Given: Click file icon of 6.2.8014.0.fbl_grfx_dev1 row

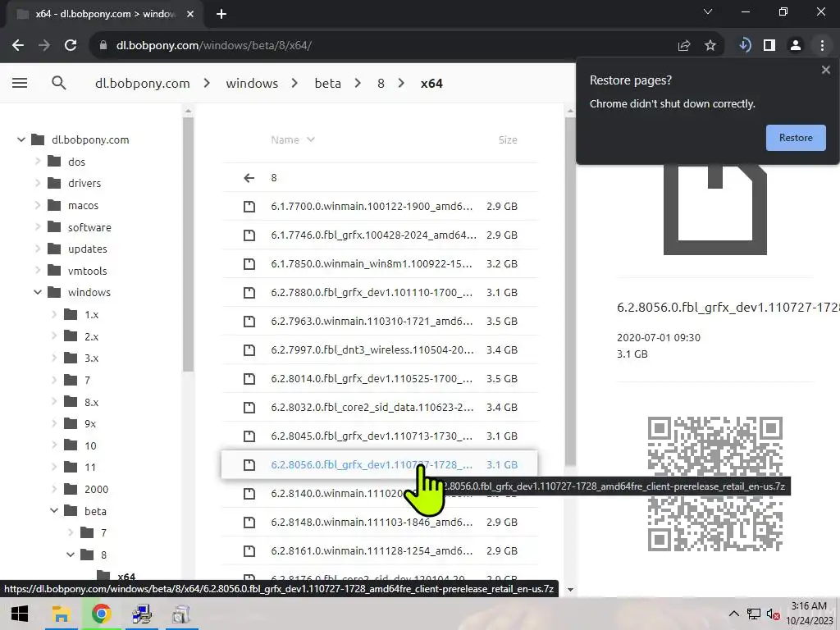Looking at the screenshot, I should tap(249, 379).
